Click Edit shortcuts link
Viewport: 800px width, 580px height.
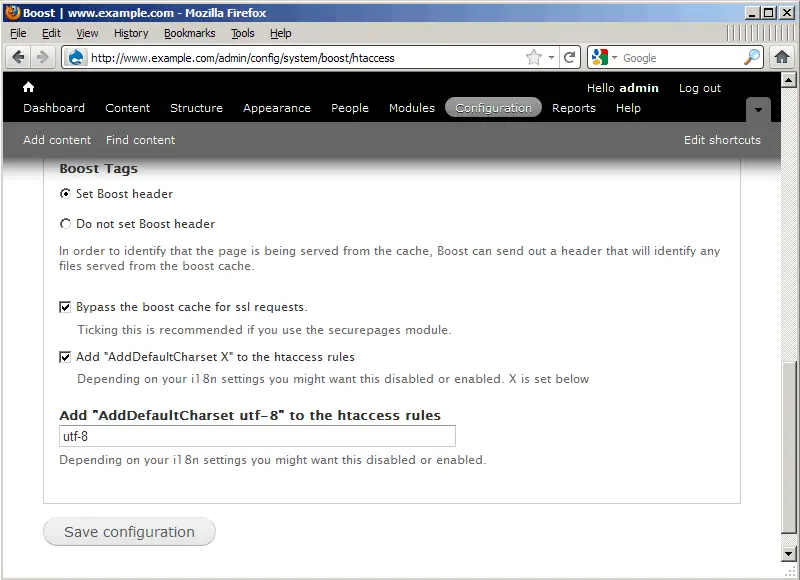722,140
